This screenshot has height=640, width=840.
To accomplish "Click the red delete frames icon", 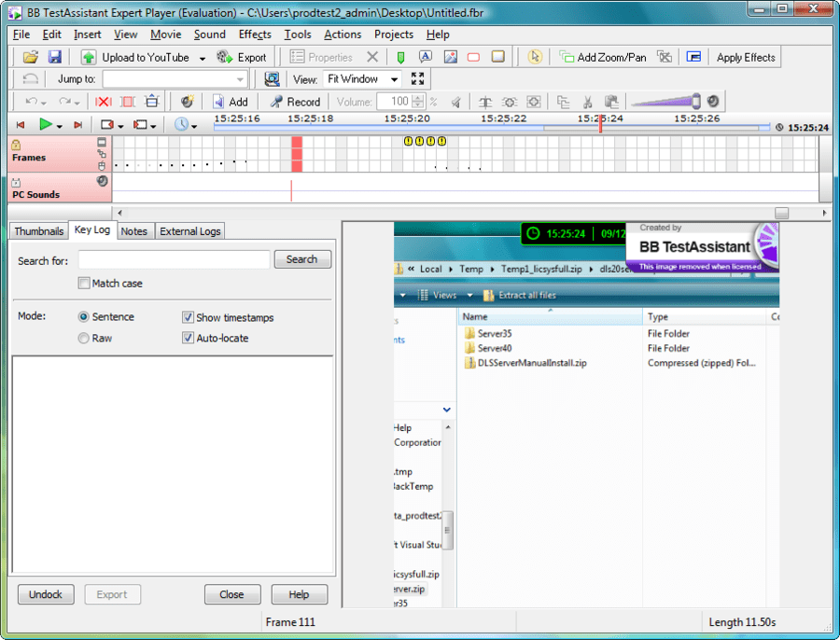I will 103,101.
